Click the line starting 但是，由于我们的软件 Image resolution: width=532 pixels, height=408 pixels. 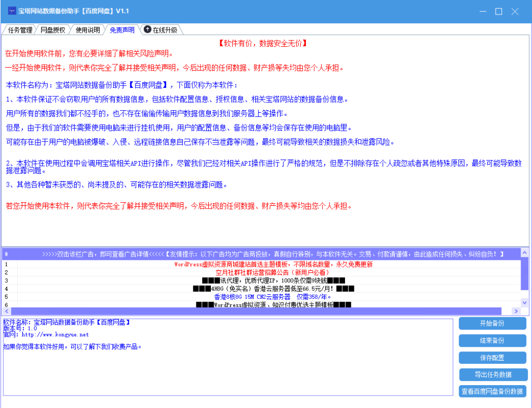point(179,128)
